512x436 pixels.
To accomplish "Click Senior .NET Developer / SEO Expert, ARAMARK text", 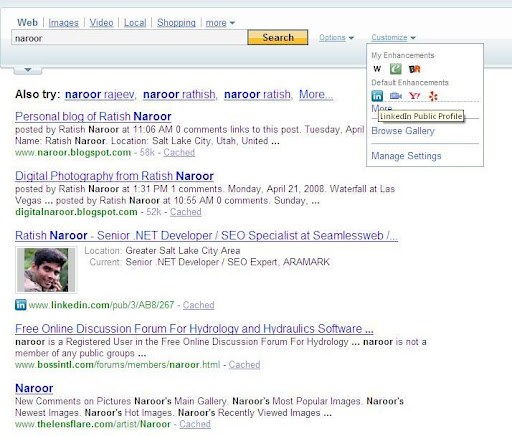I will pyautogui.click(x=227, y=262).
